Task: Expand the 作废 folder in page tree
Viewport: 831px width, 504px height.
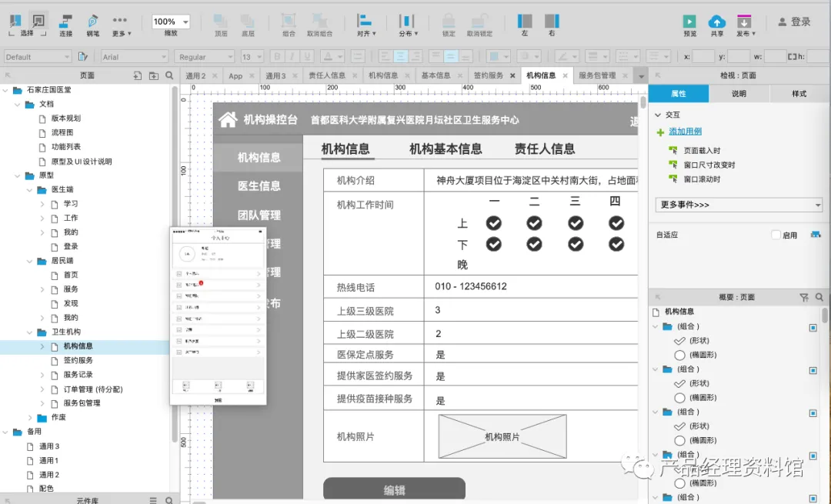Action: tap(30, 418)
